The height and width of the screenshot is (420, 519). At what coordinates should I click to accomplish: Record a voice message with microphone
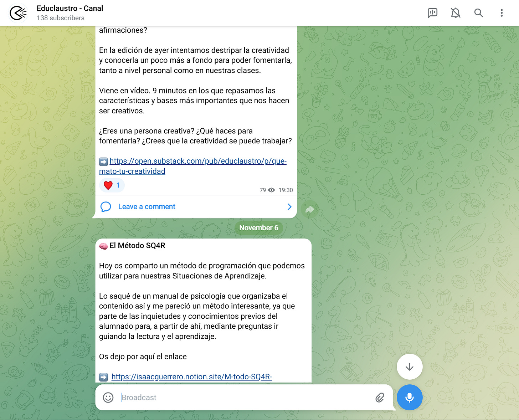pos(410,398)
